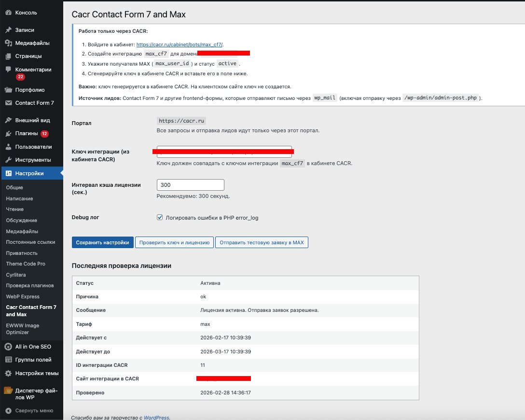The width and height of the screenshot is (525, 420).
Task: Open the Theme Code Pro submenu
Action: 26,264
